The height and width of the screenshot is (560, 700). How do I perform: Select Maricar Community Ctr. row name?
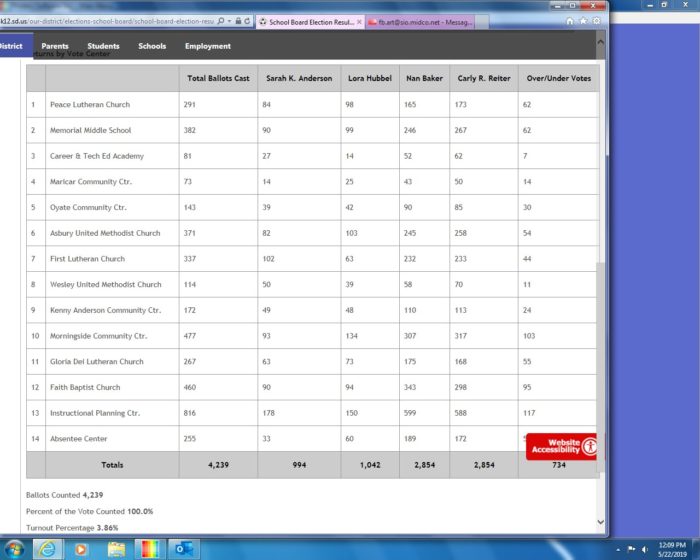coord(91,182)
